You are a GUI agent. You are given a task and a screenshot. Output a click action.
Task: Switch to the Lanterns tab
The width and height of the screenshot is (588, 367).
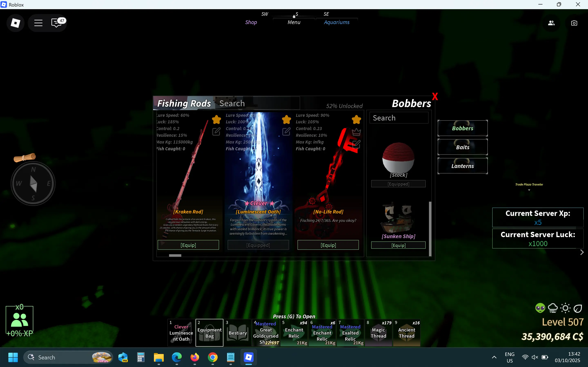pos(462,166)
